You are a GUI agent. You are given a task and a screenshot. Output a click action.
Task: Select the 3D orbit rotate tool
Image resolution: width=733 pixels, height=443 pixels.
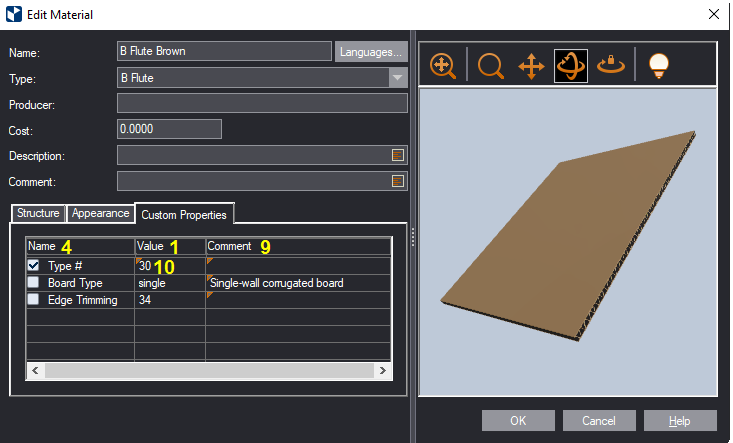(x=571, y=66)
